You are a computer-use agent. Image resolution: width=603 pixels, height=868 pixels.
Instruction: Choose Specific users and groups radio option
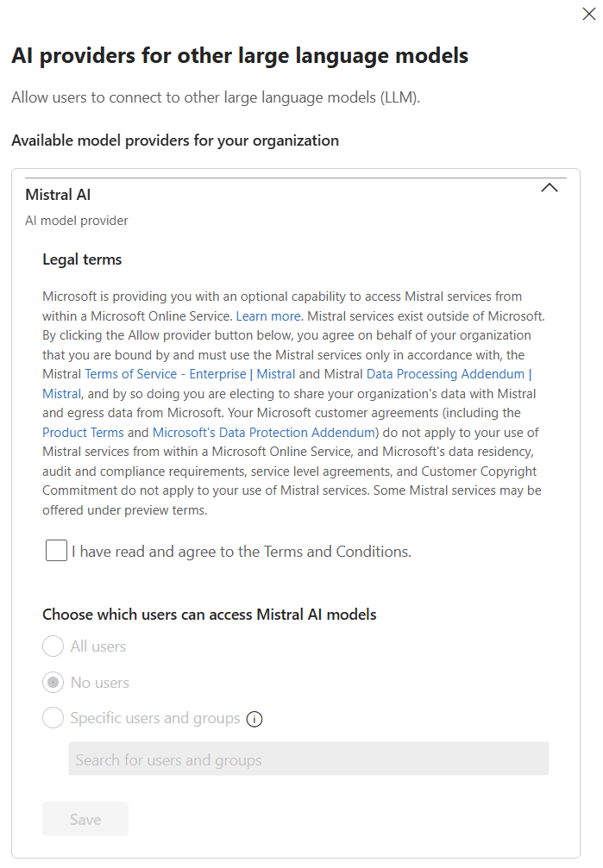pos(53,718)
